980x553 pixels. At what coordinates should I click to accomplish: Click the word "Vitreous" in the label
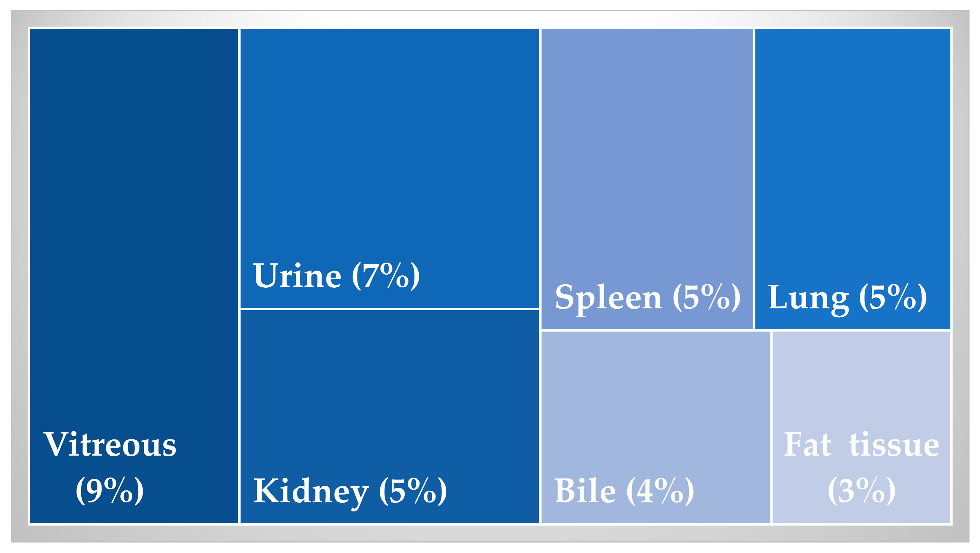[110, 444]
